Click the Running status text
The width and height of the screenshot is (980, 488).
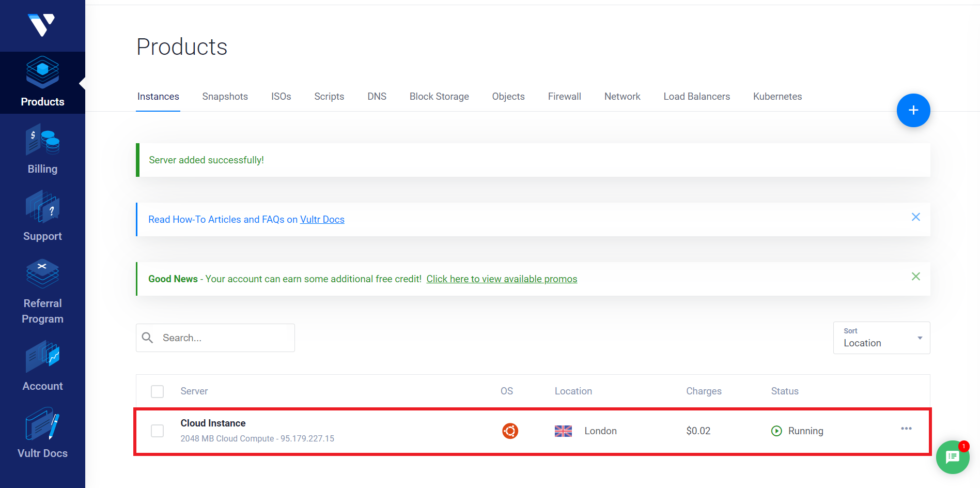[805, 431]
